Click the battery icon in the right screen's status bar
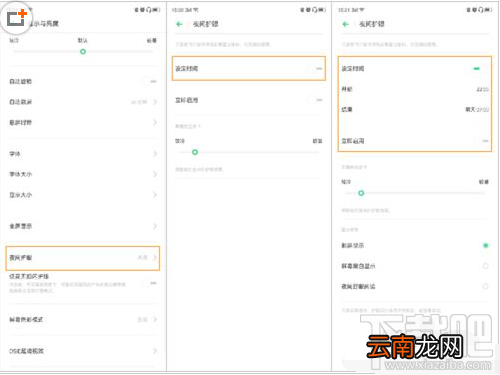 click(x=488, y=10)
